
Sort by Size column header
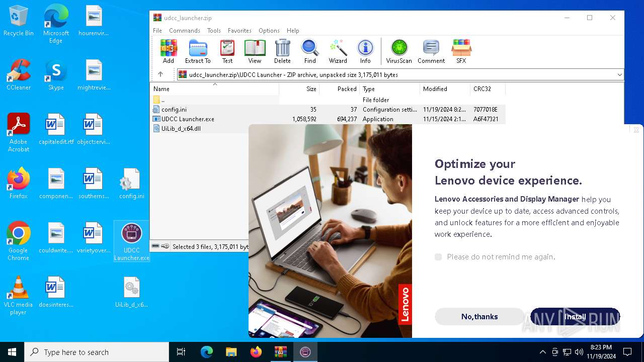tap(299, 89)
